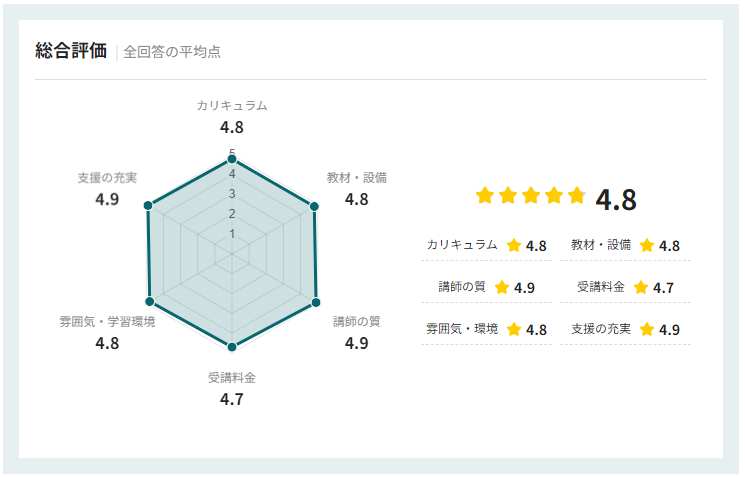
Task: Click the first large overall rating star
Action: click(485, 196)
